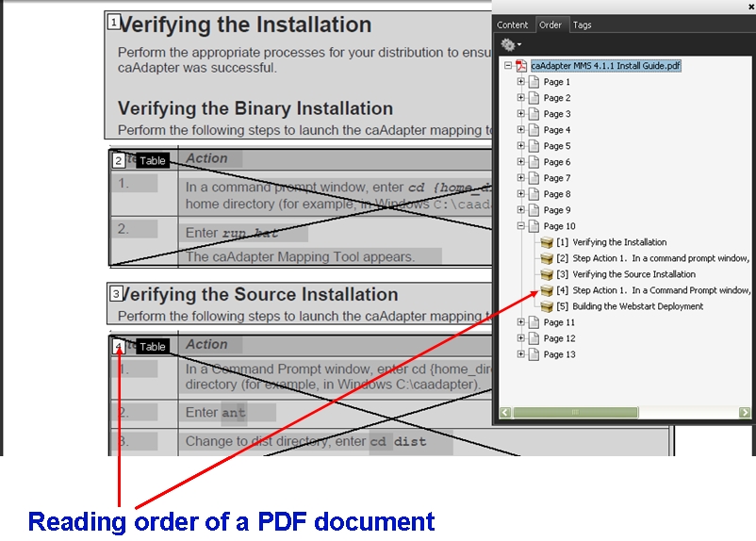
Task: Click the Page 12 document icon
Action: [534, 338]
